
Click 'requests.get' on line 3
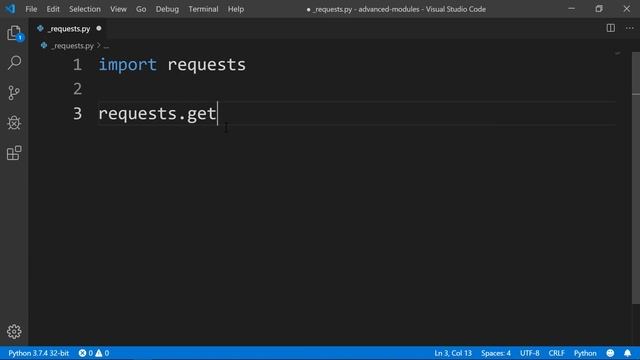tap(157, 114)
